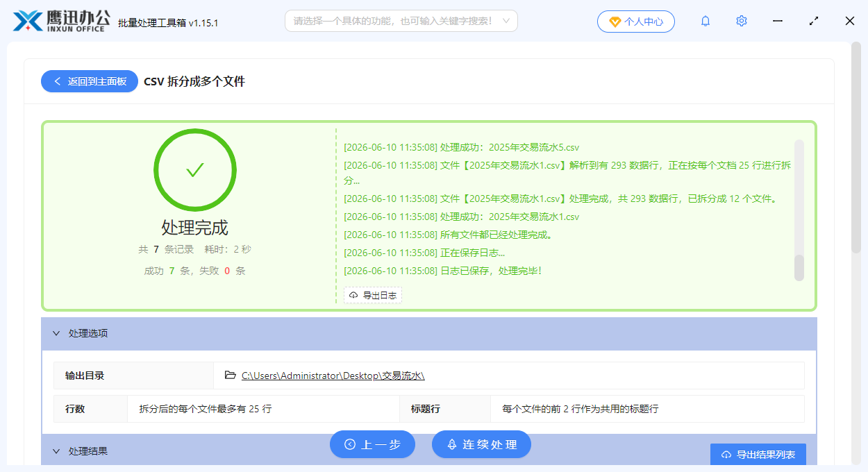Image resolution: width=868 pixels, height=472 pixels.
Task: Click the 输出目录 label cell
Action: [134, 376]
